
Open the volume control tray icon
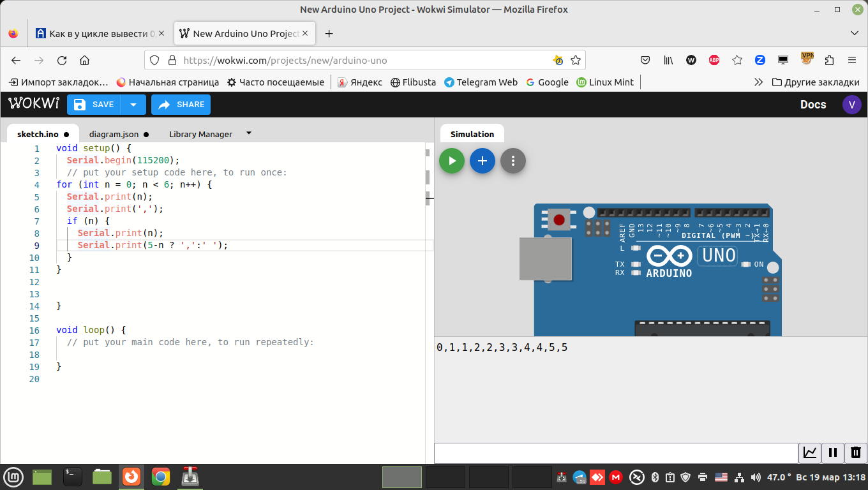click(756, 477)
